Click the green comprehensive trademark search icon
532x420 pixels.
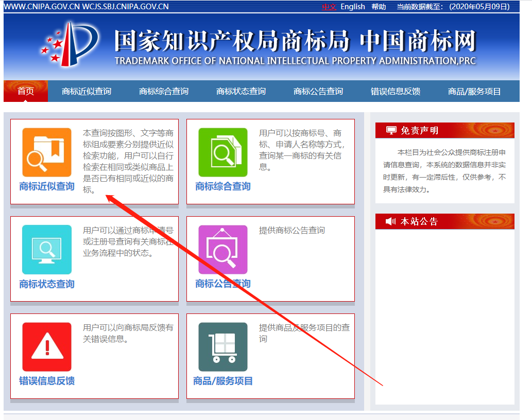223,152
